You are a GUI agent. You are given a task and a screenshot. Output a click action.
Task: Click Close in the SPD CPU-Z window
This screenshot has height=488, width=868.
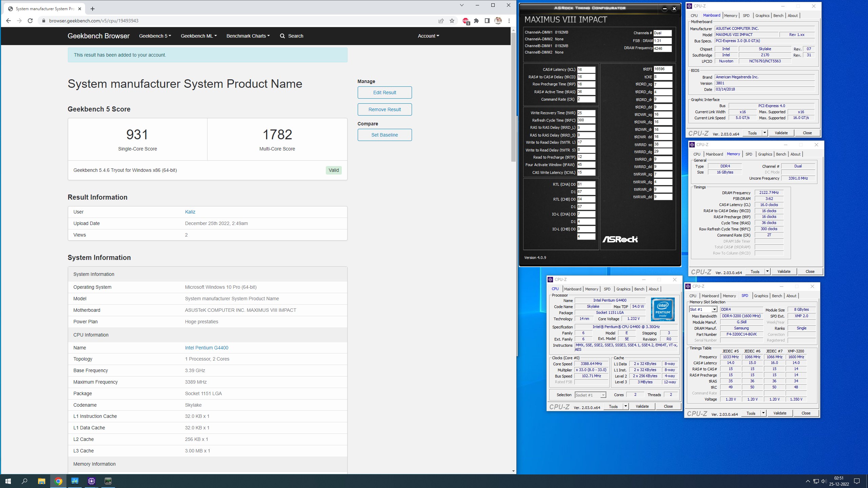[806, 413]
